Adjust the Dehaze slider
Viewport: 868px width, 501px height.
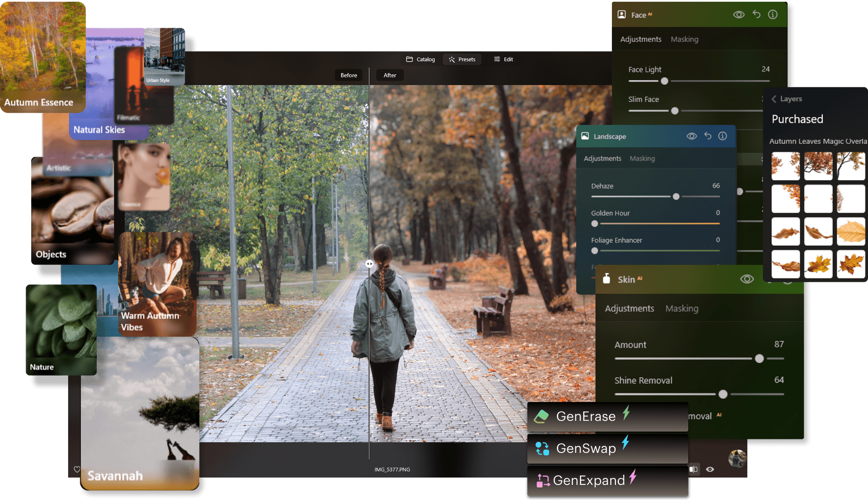tap(676, 196)
